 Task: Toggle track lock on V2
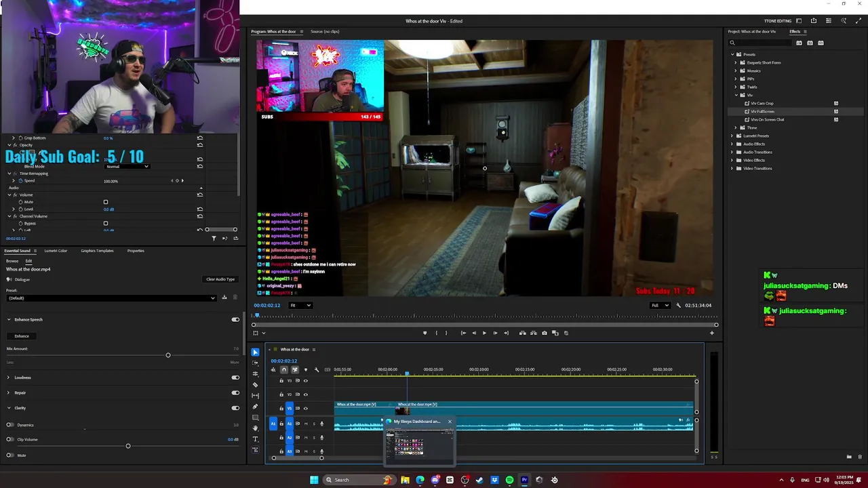pyautogui.click(x=281, y=394)
